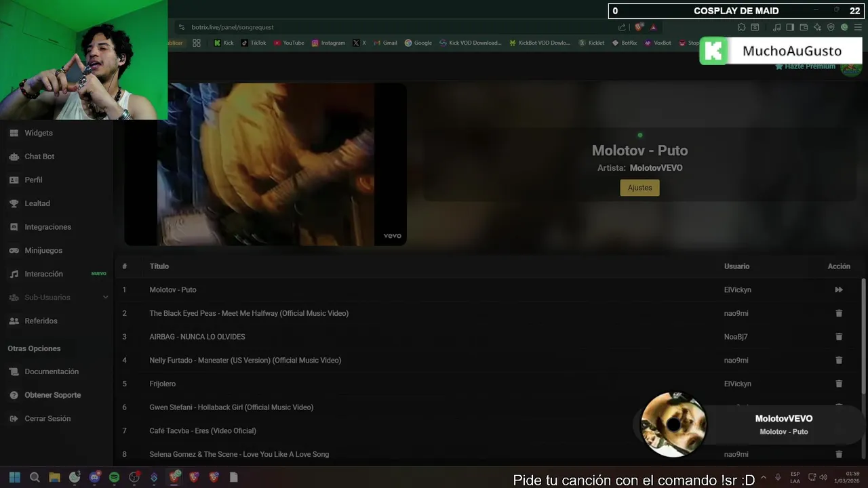Expand the Sub-Usuarios chevron
This screenshot has height=488, width=868.
105,298
